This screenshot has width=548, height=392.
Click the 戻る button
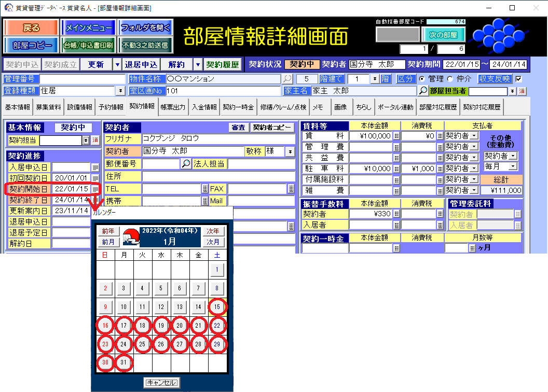[31, 27]
